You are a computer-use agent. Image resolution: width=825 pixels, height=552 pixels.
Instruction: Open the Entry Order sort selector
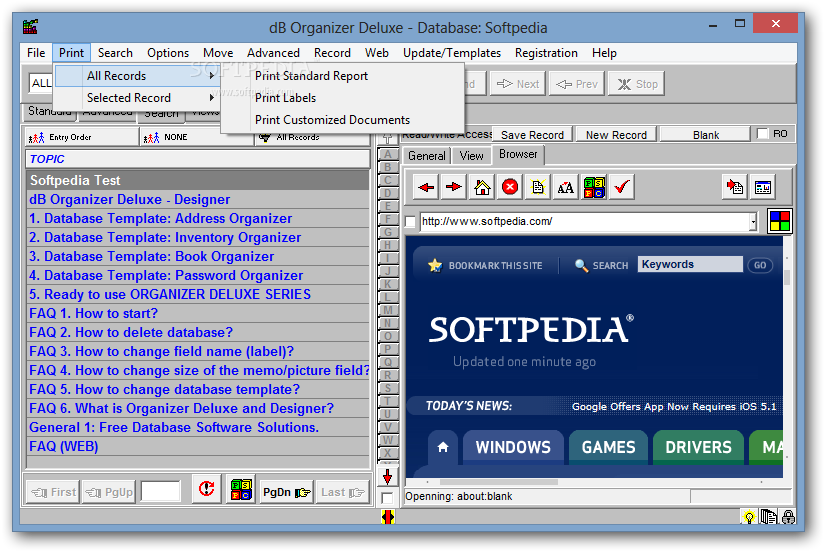tap(82, 137)
